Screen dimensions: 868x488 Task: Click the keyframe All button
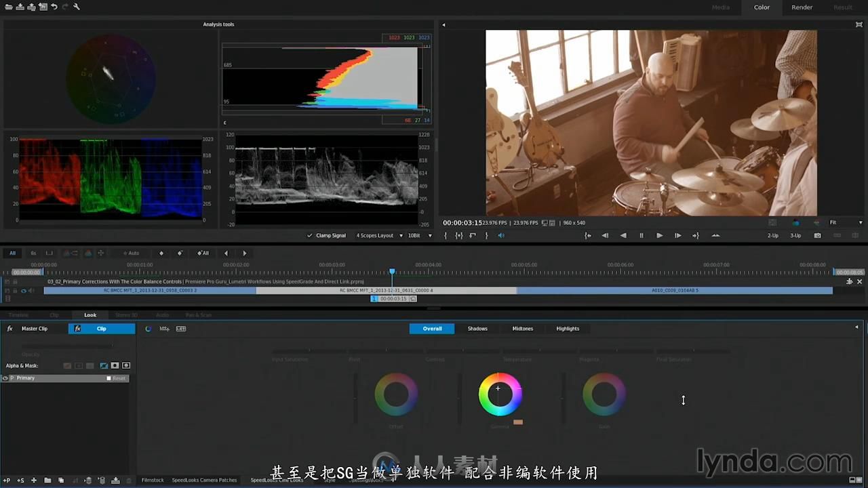[x=203, y=253]
